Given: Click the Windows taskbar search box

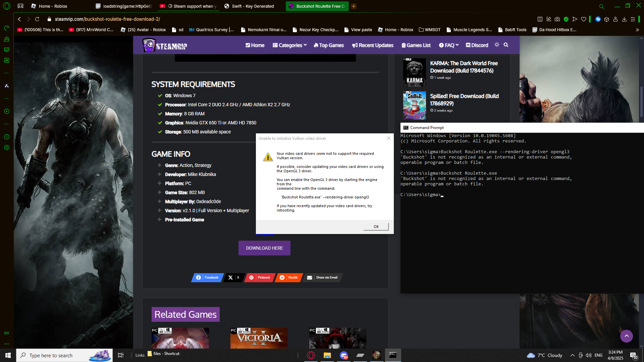Looking at the screenshot, I should (64, 355).
